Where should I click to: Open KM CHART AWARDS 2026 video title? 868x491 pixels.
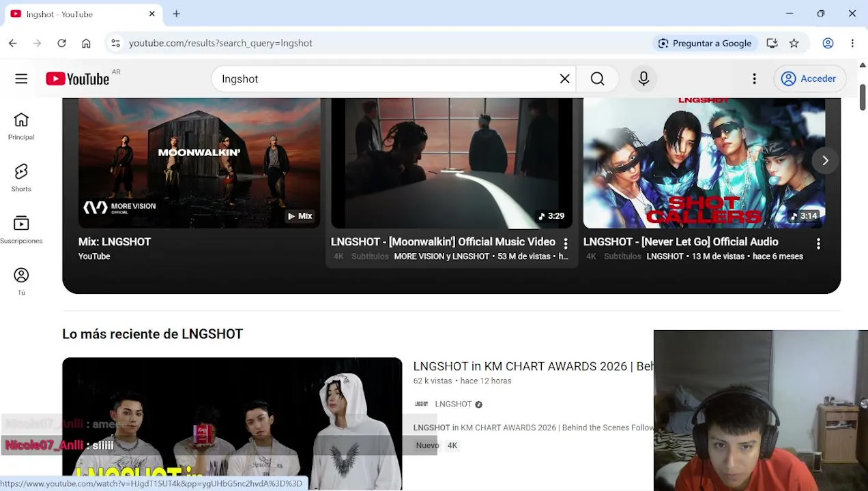[533, 366]
